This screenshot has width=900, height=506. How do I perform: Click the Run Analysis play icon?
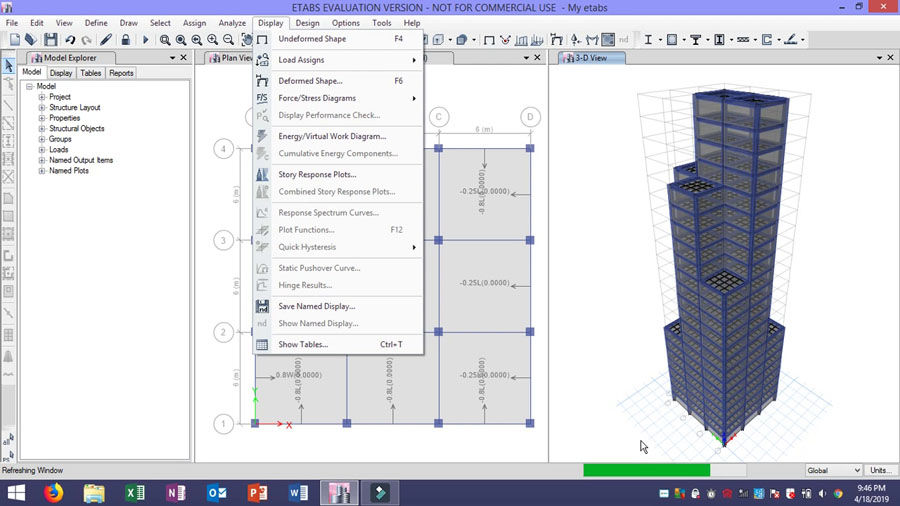pyautogui.click(x=145, y=40)
